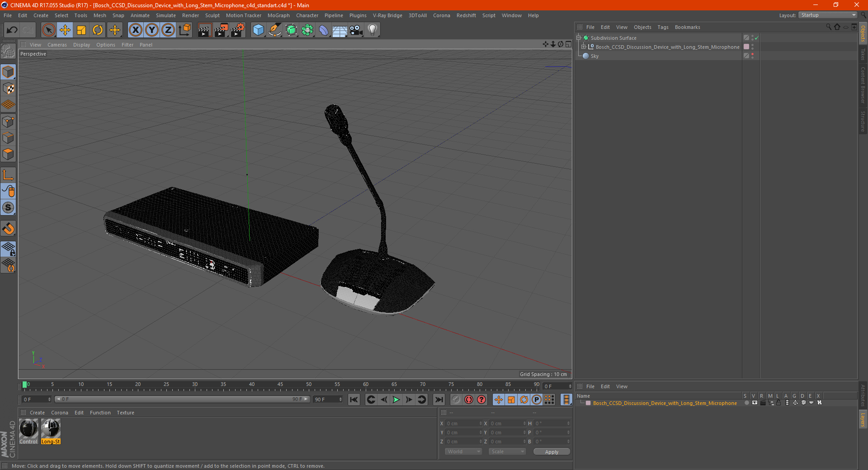Select the Spline Pen tool
Screen dimensions: 868x470
pos(275,30)
